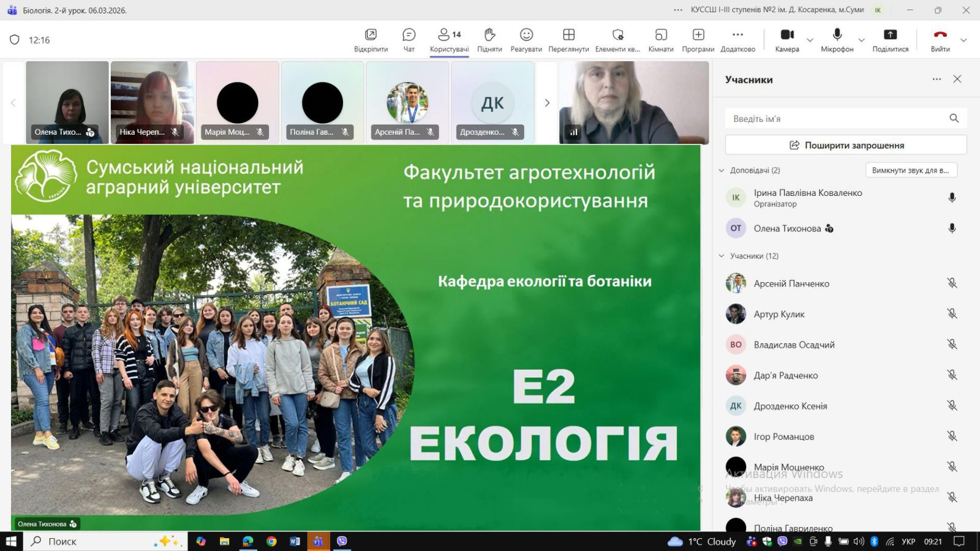Collapse the Доповідачі (2) section
Image resolution: width=980 pixels, height=551 pixels.
(722, 170)
